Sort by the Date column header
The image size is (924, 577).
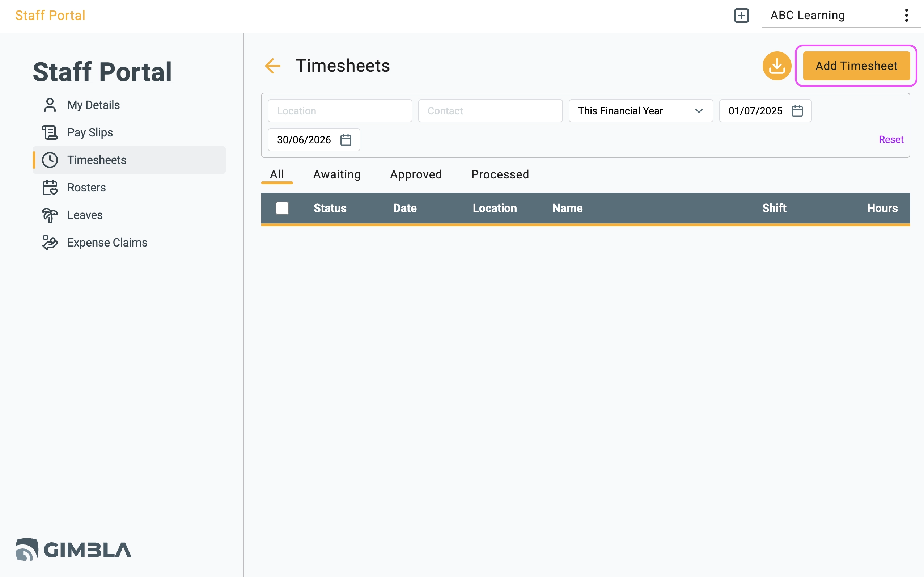pyautogui.click(x=404, y=209)
